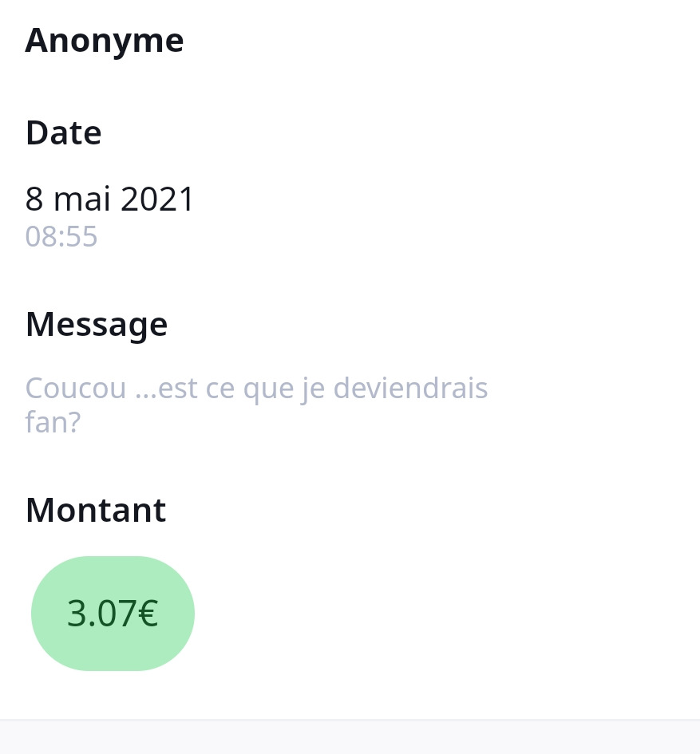Click the "Date" section label

64,133
